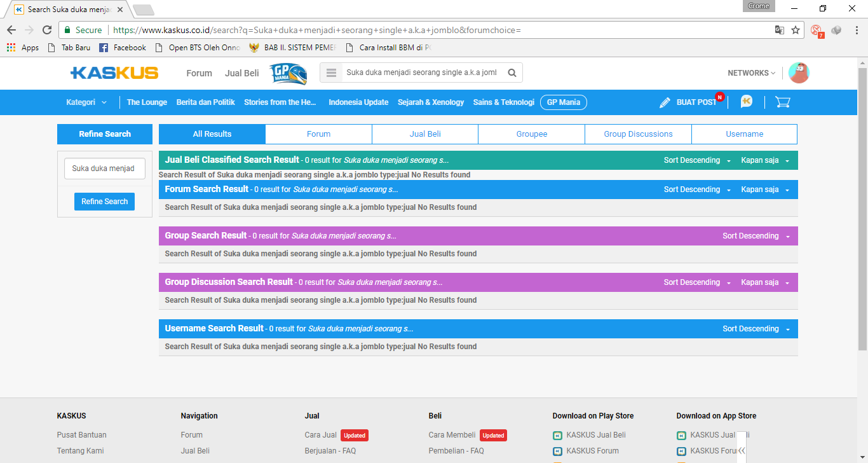Image resolution: width=868 pixels, height=463 pixels.
Task: Reload the page
Action: (47, 30)
